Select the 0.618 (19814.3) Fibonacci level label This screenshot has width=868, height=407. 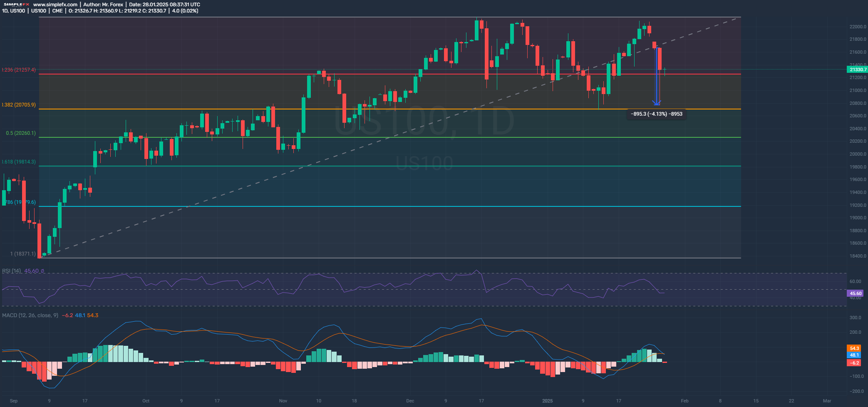[x=19, y=162]
